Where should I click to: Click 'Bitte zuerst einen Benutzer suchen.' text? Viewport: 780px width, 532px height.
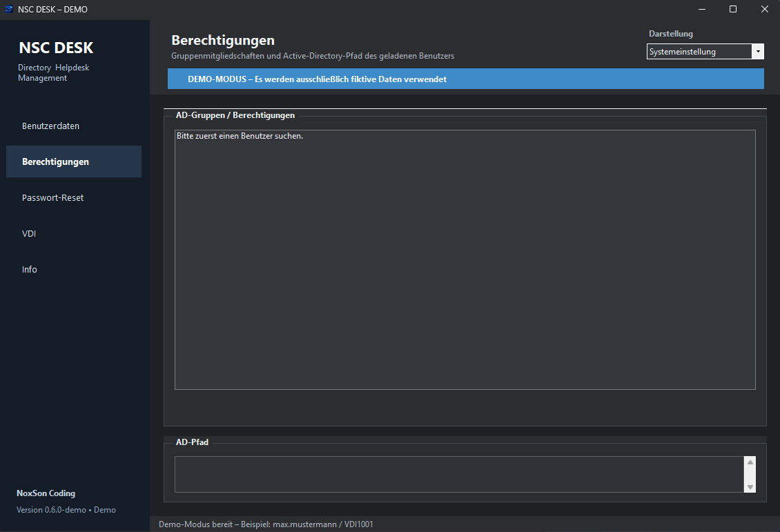pyautogui.click(x=240, y=136)
